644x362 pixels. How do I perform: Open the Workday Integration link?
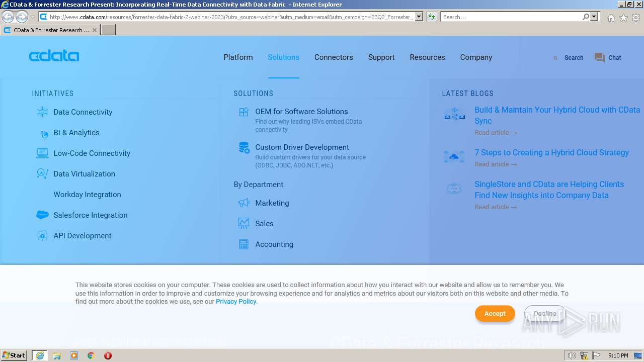(x=87, y=195)
